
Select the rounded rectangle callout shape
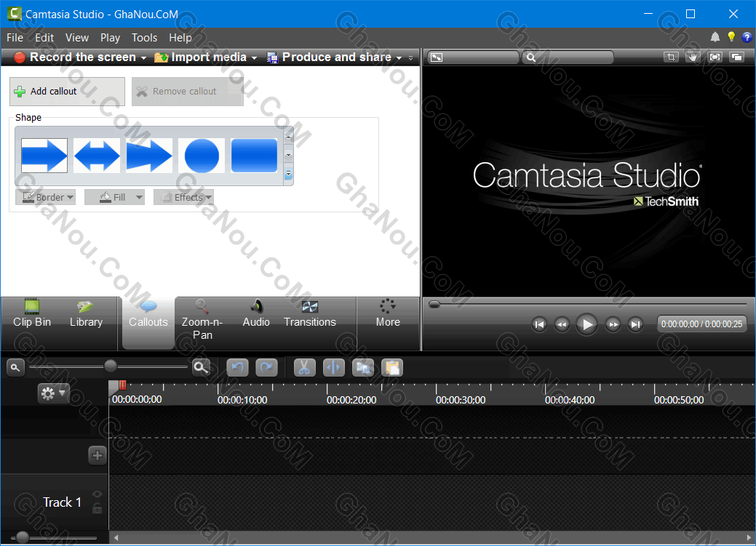[254, 156]
